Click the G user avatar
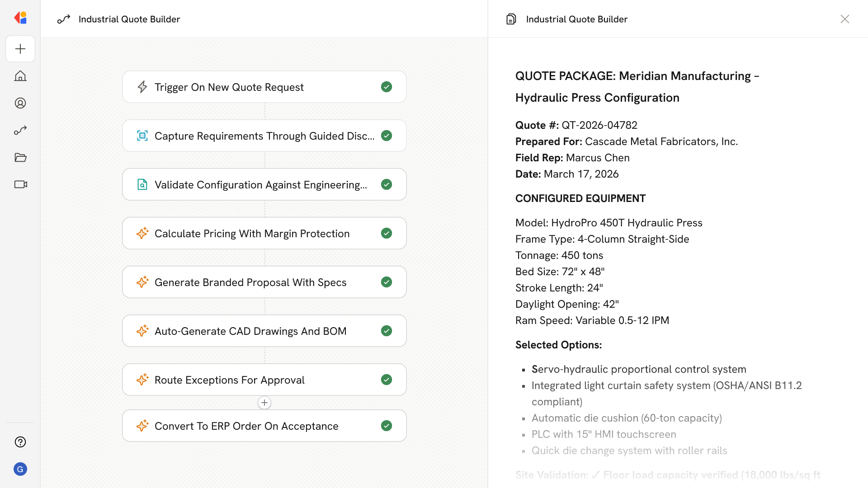Screen dimensions: 868x488 20,469
